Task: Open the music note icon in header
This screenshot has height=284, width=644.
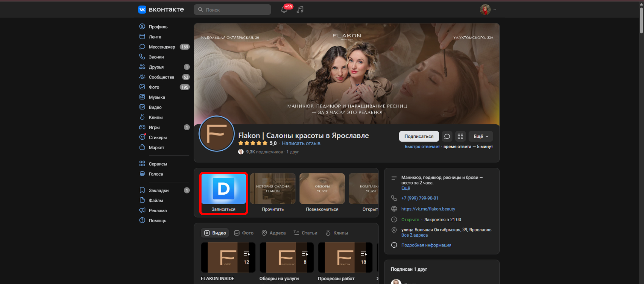Action: click(x=300, y=10)
